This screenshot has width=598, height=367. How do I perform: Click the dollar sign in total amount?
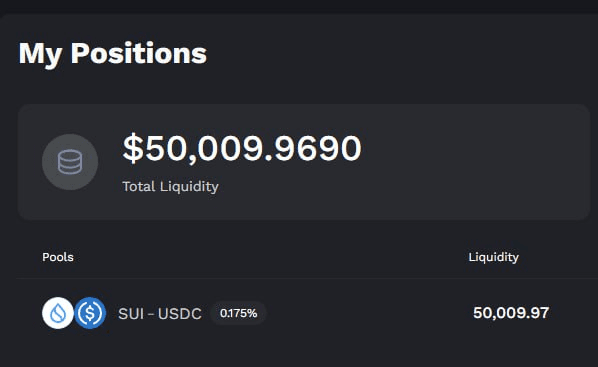coord(133,148)
